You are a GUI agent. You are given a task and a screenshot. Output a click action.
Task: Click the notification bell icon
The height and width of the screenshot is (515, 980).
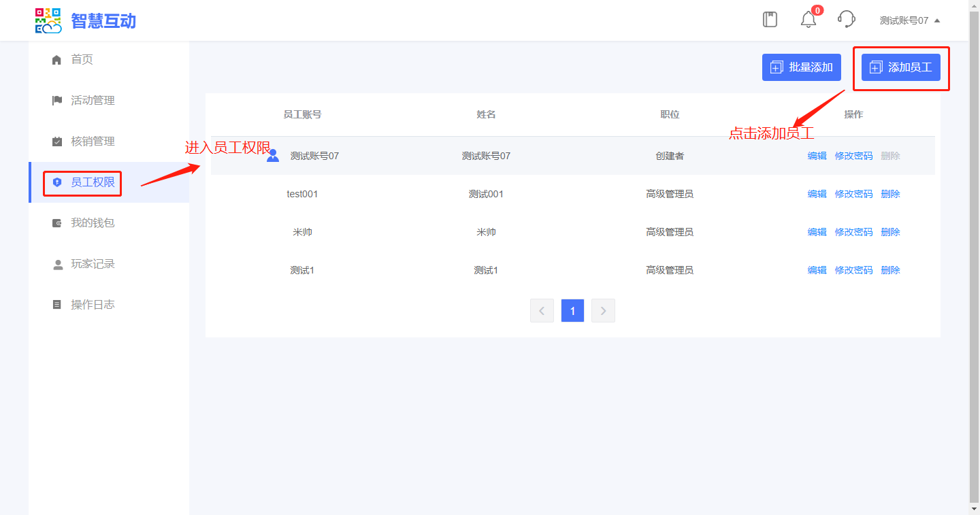point(808,20)
